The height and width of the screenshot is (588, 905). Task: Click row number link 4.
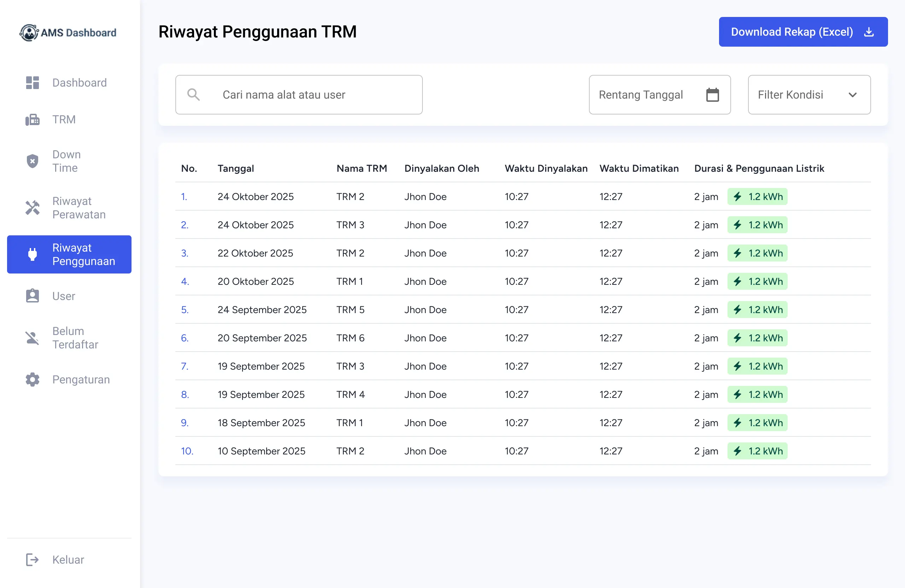[x=185, y=281]
